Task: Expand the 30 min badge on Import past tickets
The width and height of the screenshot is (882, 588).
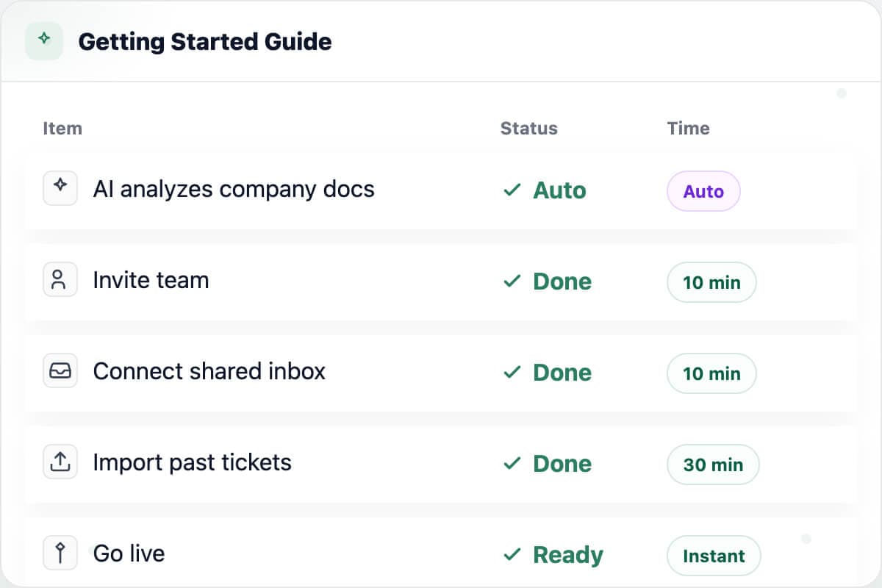Action: click(713, 465)
